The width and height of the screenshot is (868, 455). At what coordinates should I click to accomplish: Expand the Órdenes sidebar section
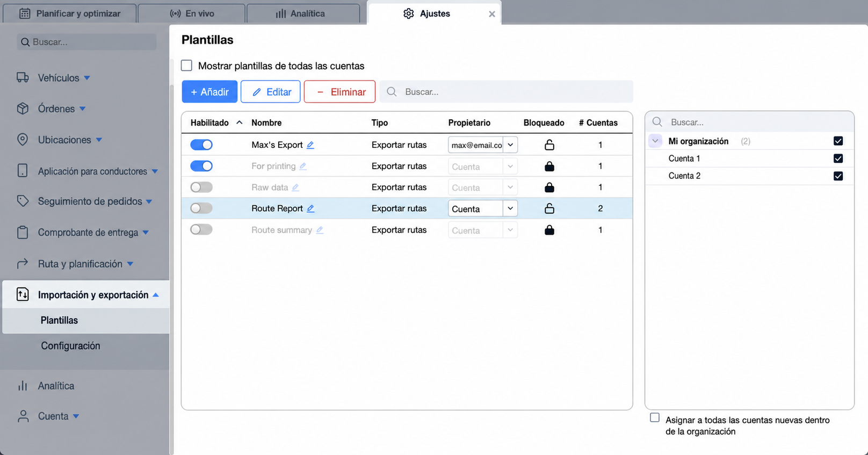coord(83,109)
